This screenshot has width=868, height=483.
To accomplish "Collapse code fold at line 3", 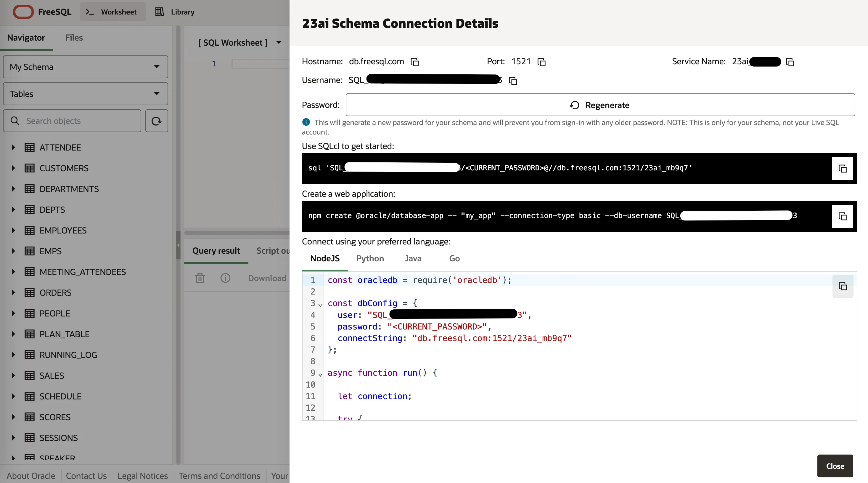I will 320,305.
